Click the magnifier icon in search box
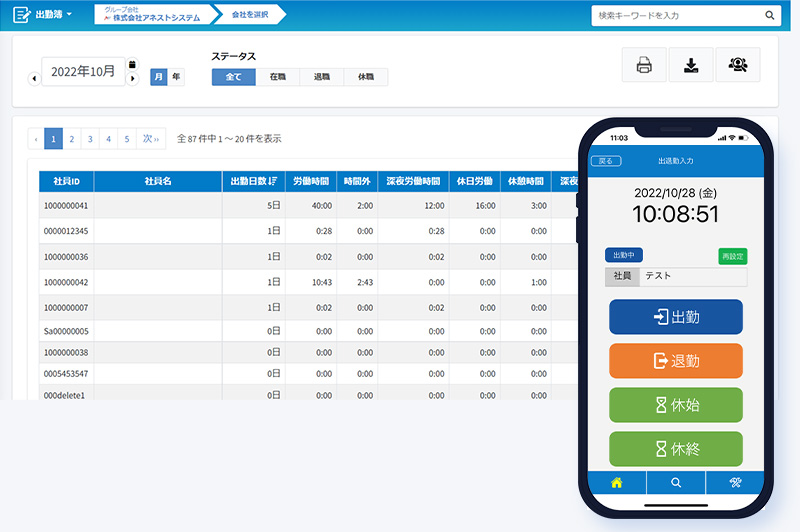Viewport: 800px width, 532px height. coord(770,15)
